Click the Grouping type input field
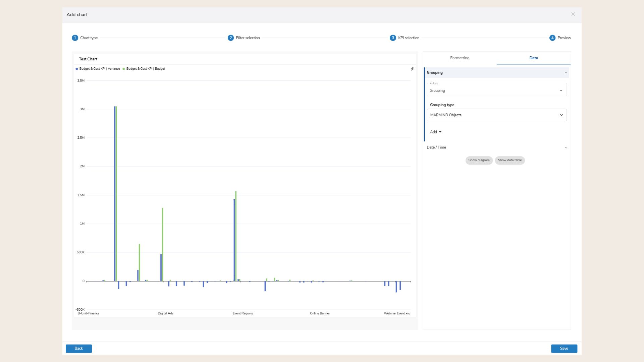The image size is (644, 362). (x=490, y=115)
